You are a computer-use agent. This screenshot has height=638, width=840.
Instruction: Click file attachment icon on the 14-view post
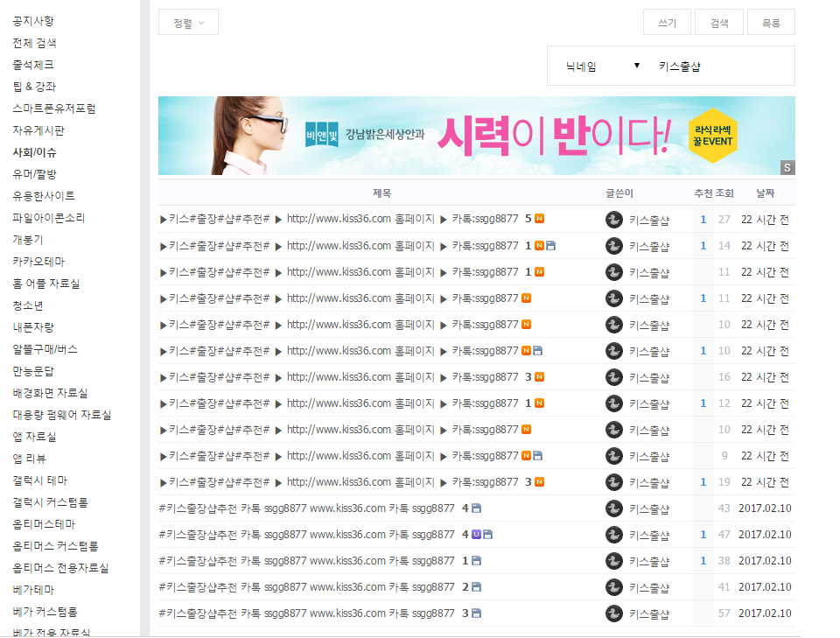(x=551, y=246)
